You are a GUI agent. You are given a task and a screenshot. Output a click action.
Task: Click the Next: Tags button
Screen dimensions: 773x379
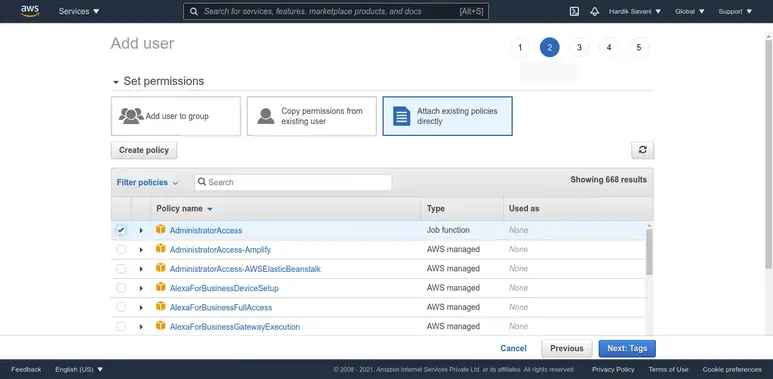[627, 348]
